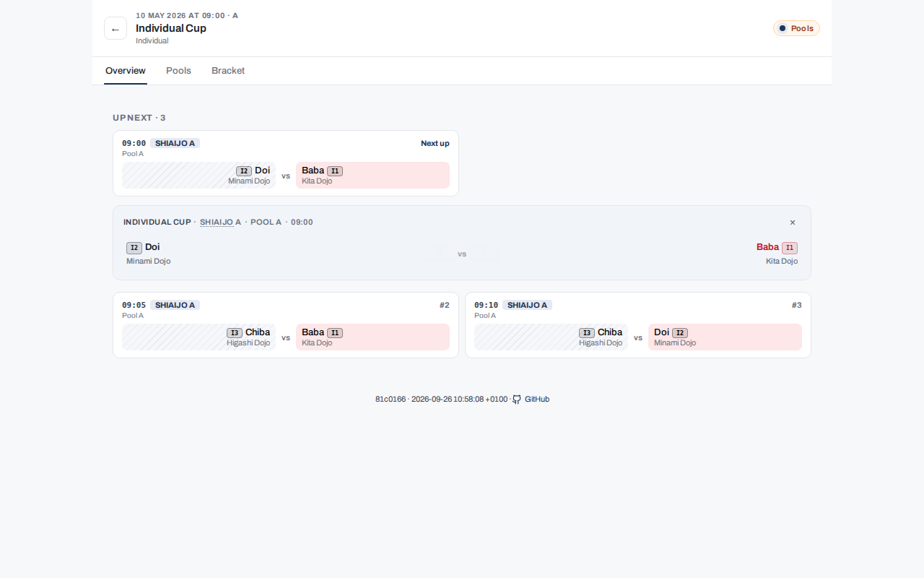
Task: Close the expanded match detail panel
Action: (793, 223)
